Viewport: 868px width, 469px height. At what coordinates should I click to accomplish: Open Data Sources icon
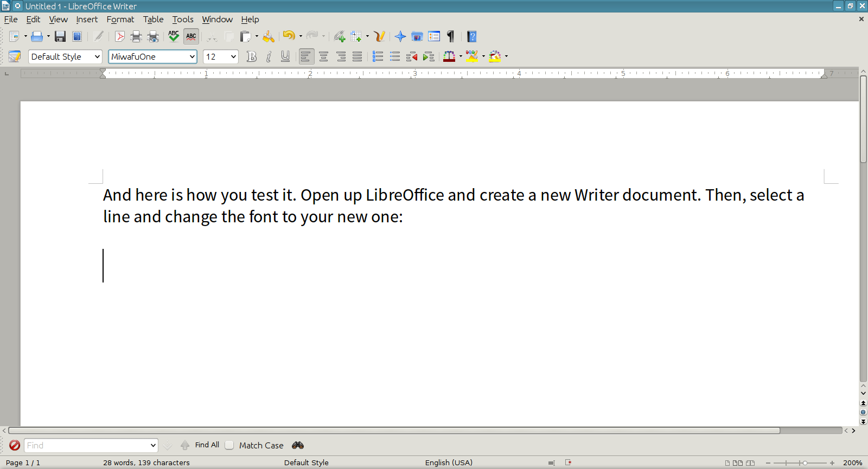434,36
